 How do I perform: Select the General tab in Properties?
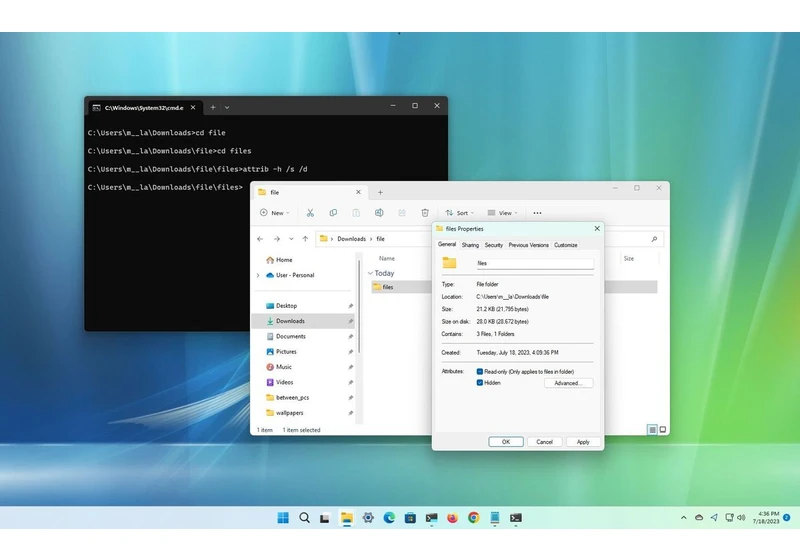[447, 244]
